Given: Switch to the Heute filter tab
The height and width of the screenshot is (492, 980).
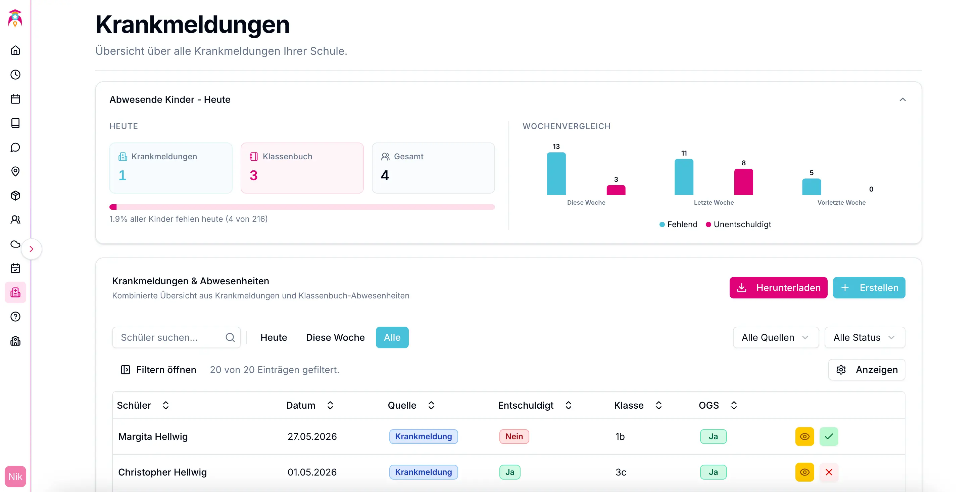Looking at the screenshot, I should [274, 337].
